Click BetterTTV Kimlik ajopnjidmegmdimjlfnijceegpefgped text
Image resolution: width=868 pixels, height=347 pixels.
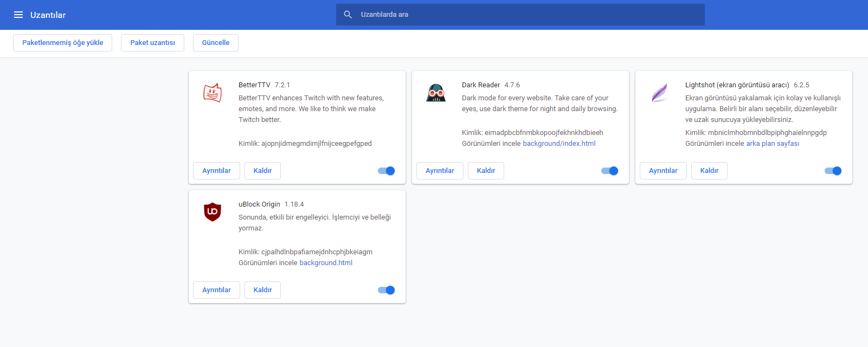pyautogui.click(x=305, y=144)
